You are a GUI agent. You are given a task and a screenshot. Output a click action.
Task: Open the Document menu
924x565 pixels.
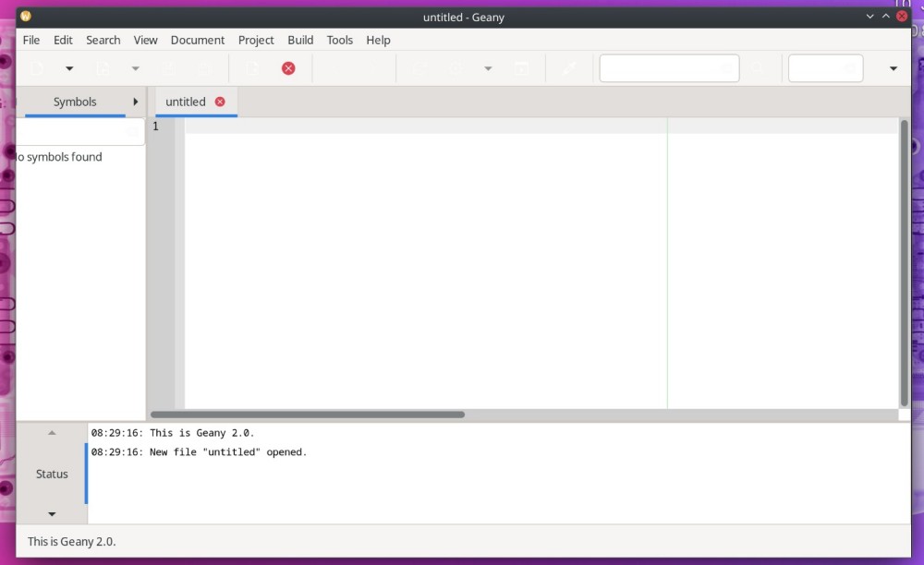[198, 40]
